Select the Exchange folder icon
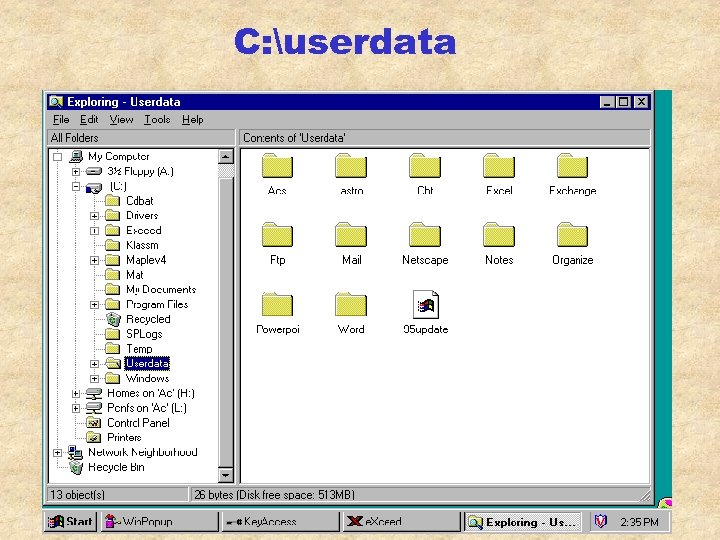 572,166
